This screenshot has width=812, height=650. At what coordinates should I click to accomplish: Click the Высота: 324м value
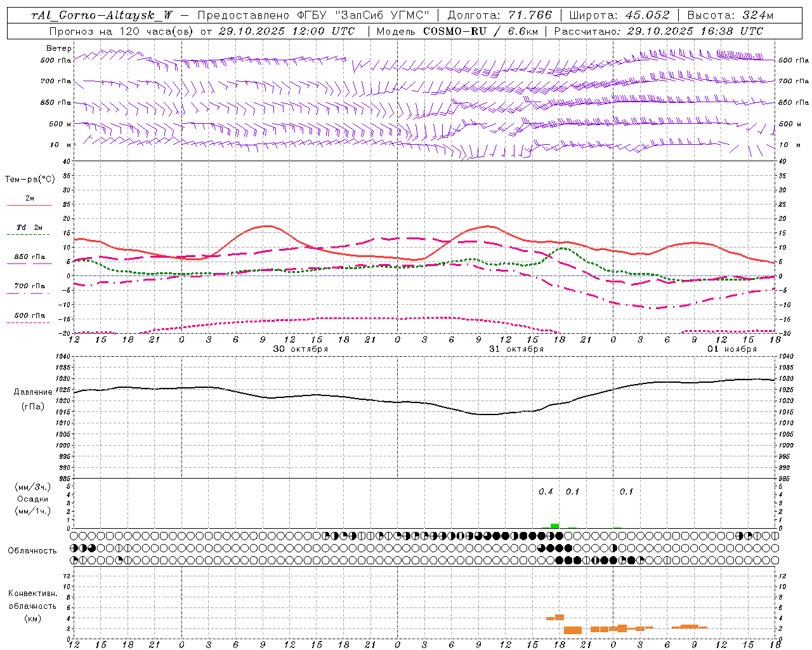(730, 15)
